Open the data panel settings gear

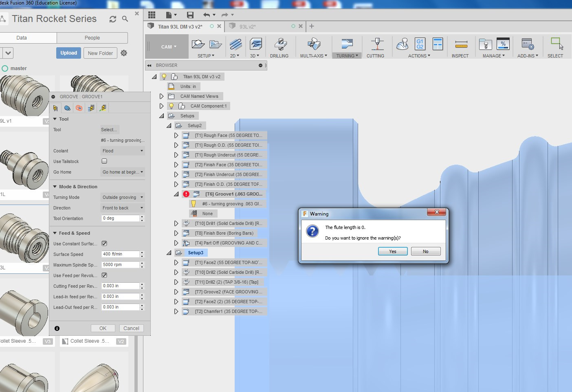click(124, 53)
